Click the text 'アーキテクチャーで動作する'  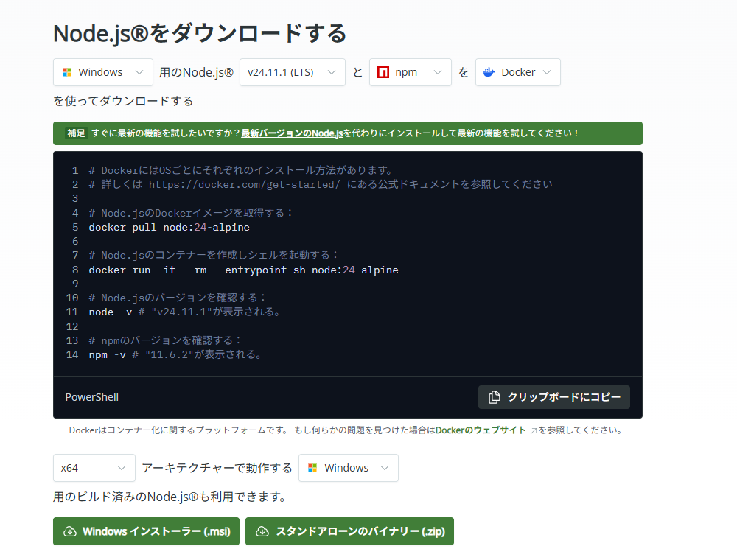point(217,468)
